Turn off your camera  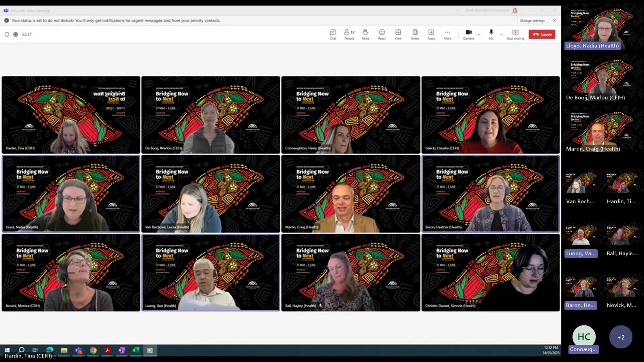[467, 34]
